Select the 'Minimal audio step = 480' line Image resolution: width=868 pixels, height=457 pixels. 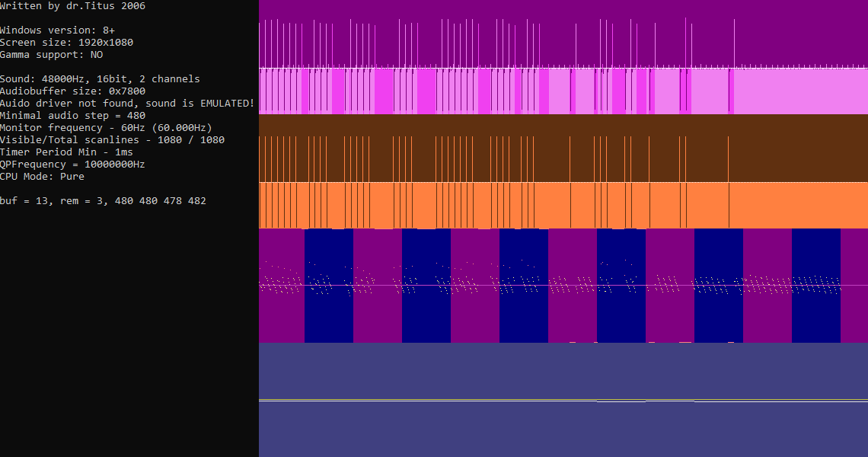tap(72, 116)
